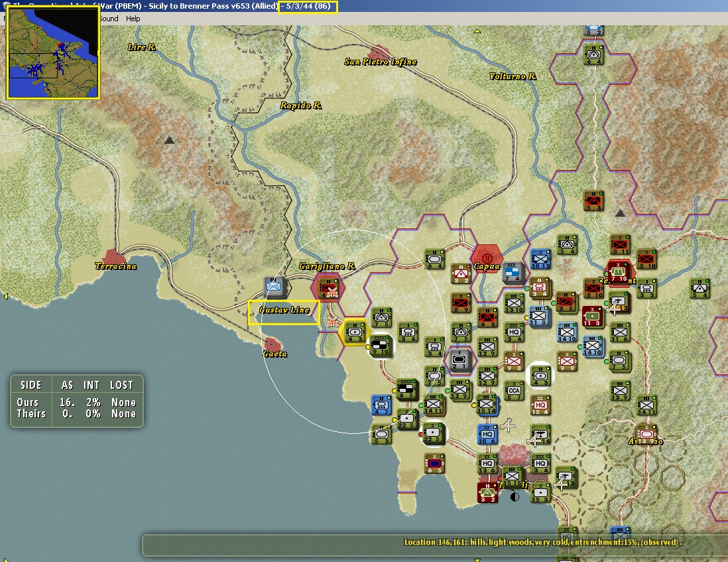Image resolution: width=728 pixels, height=562 pixels.
Task: Select infantry regiment 15-14
Action: (486, 404)
